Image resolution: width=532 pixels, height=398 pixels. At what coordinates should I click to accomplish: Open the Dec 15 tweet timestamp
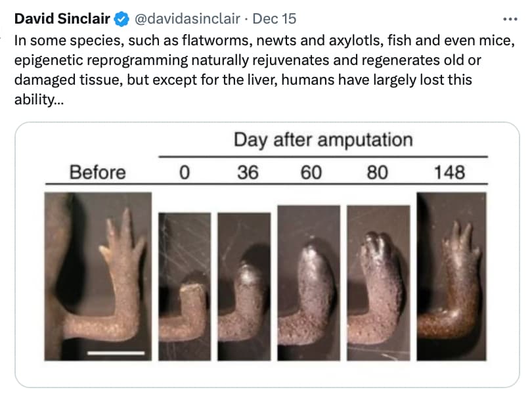coord(275,18)
